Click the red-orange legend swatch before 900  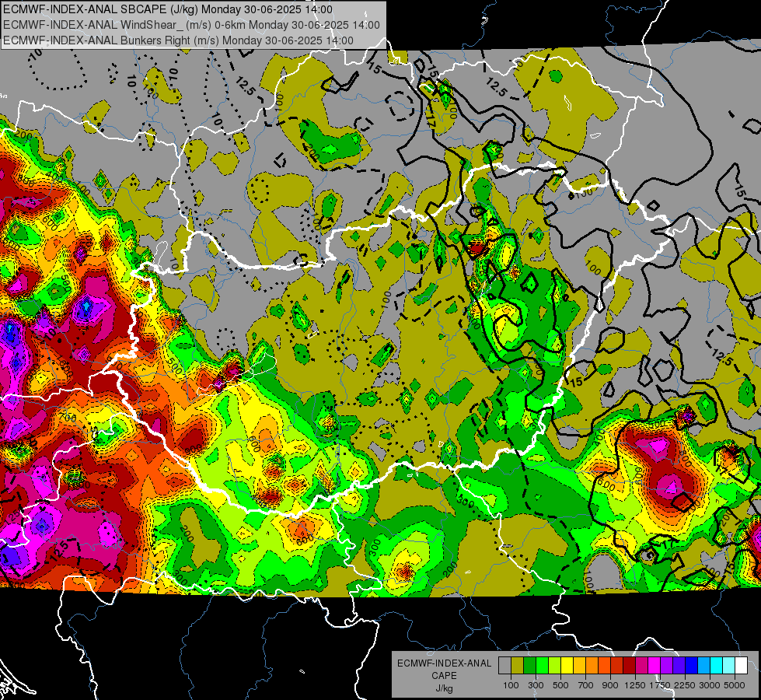(x=604, y=665)
